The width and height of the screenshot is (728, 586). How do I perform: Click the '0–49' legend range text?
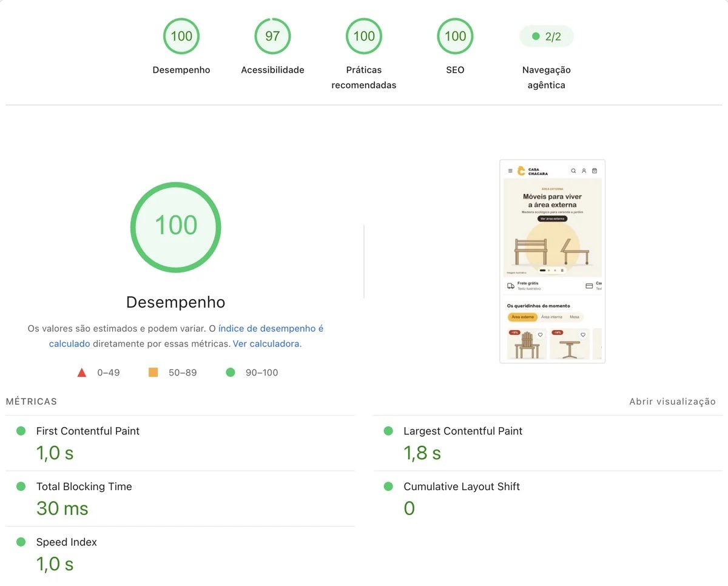(x=109, y=372)
